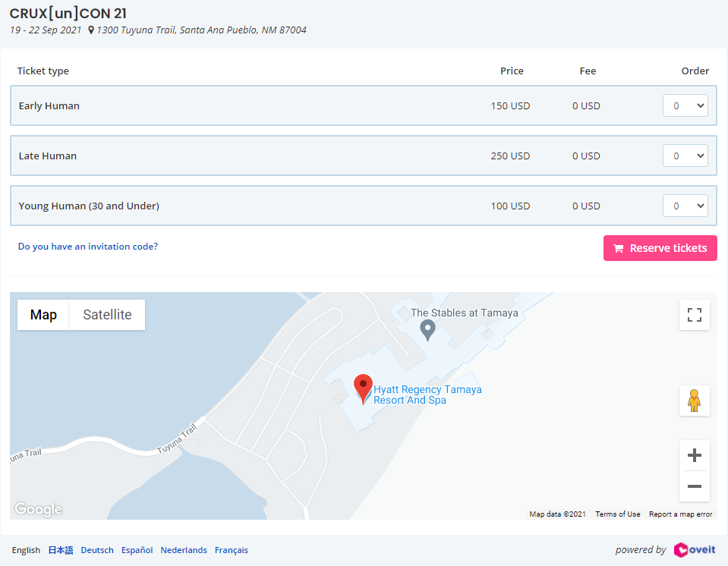Open Hyatt Regency Tamaya Resort And Spa label
This screenshot has width=728, height=566.
coord(427,395)
